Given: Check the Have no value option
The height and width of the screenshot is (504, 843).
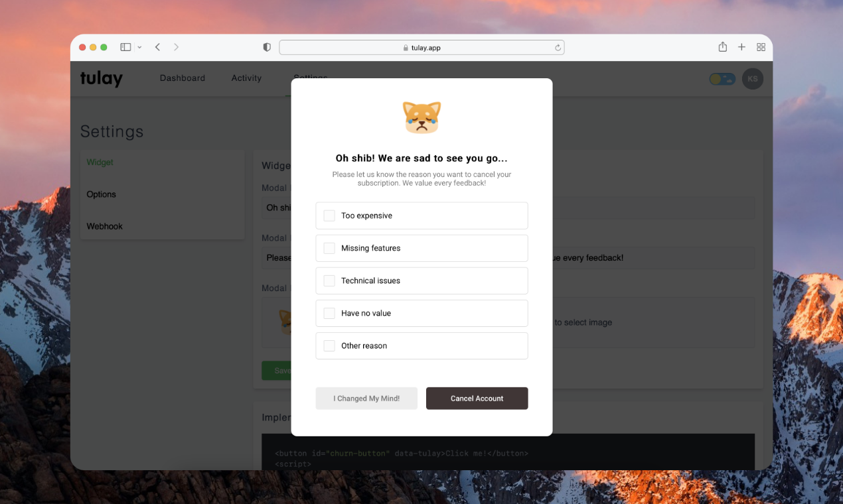Looking at the screenshot, I should [329, 313].
